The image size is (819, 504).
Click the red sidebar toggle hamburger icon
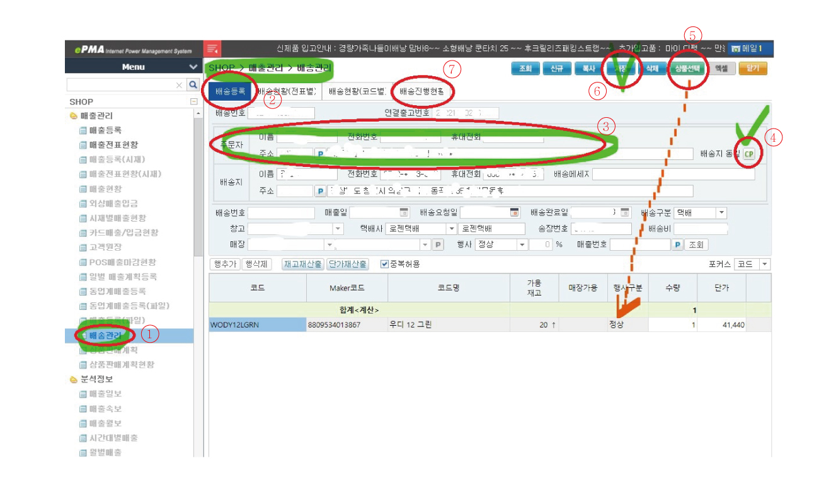pyautogui.click(x=212, y=49)
